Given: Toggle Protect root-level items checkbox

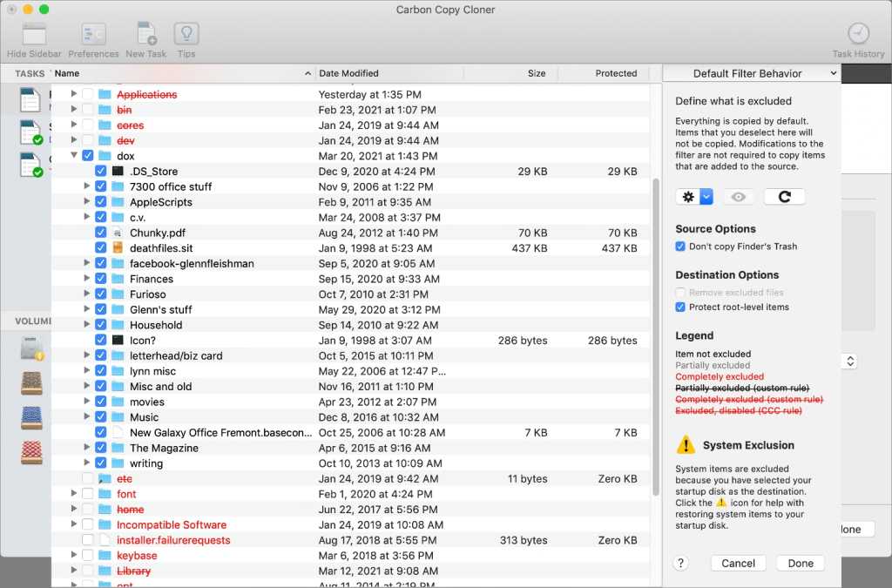Looking at the screenshot, I should [680, 308].
